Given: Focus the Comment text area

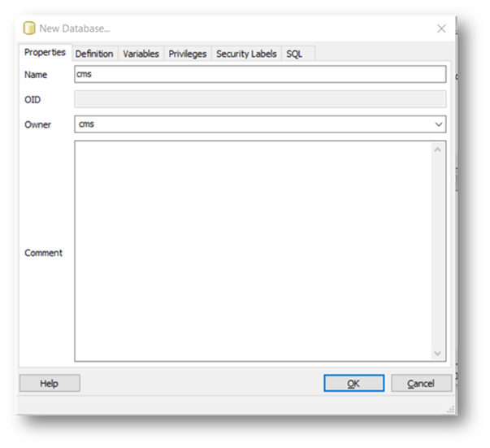Looking at the screenshot, I should pyautogui.click(x=252, y=250).
